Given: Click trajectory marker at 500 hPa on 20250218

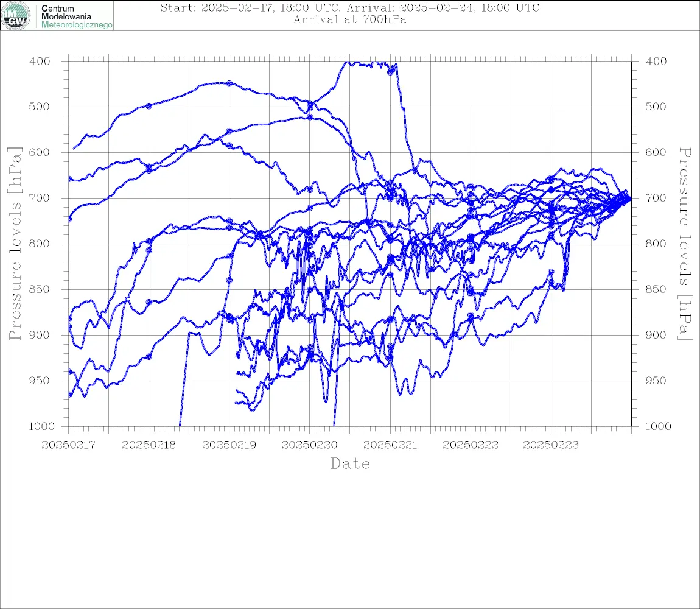Looking at the screenshot, I should coord(149,106).
